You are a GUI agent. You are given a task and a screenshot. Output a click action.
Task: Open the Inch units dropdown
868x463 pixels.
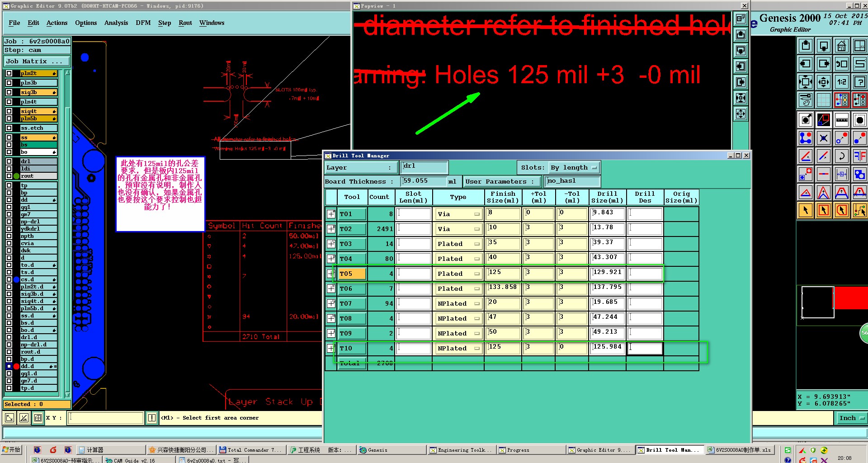851,418
